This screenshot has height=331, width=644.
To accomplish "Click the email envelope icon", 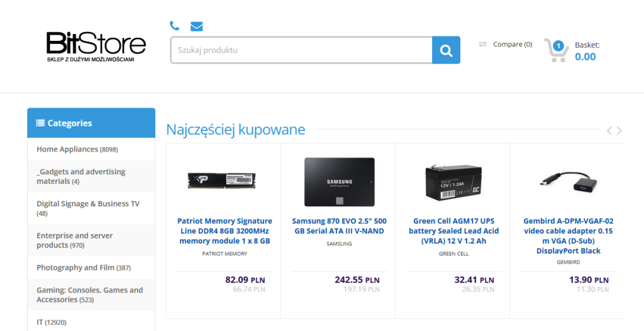I will [197, 26].
